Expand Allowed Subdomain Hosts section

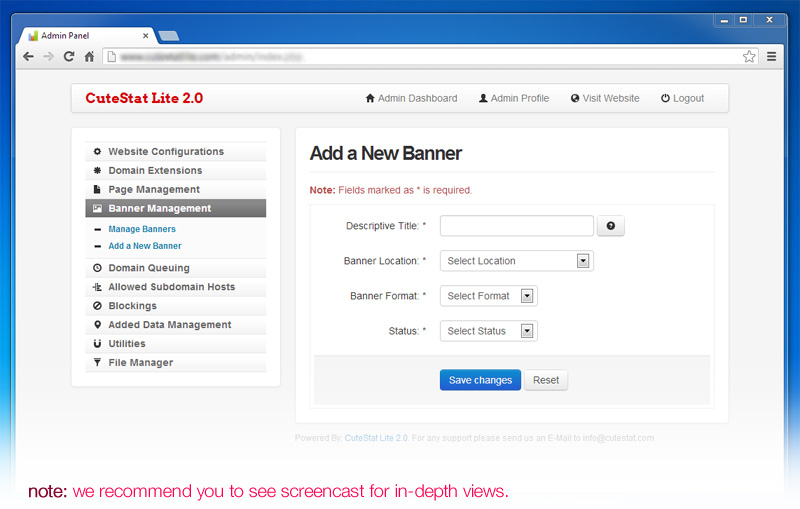tap(176, 287)
